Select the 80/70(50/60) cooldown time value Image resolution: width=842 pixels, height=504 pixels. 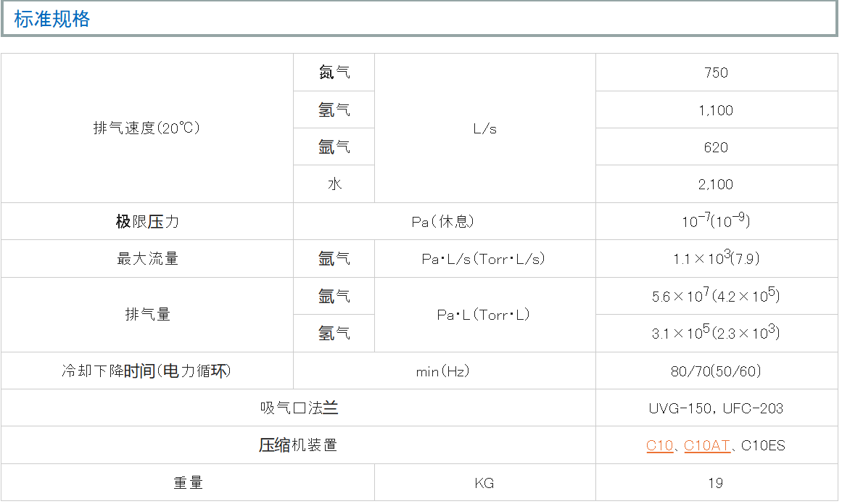click(x=716, y=371)
